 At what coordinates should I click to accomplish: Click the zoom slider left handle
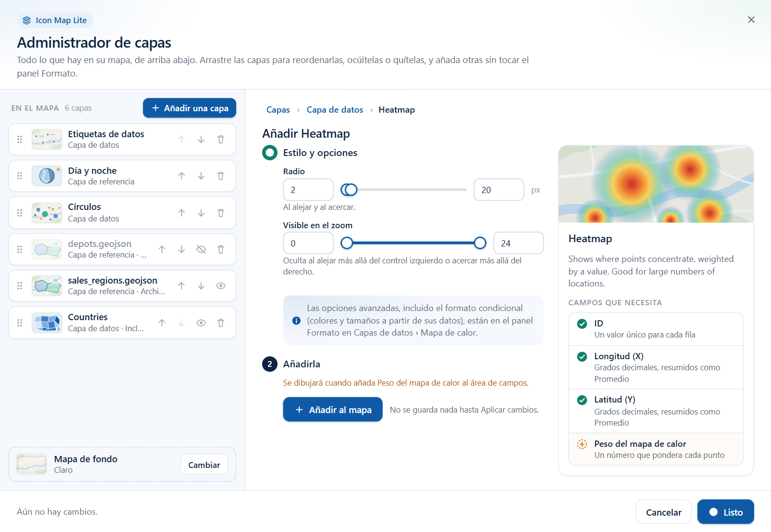346,243
